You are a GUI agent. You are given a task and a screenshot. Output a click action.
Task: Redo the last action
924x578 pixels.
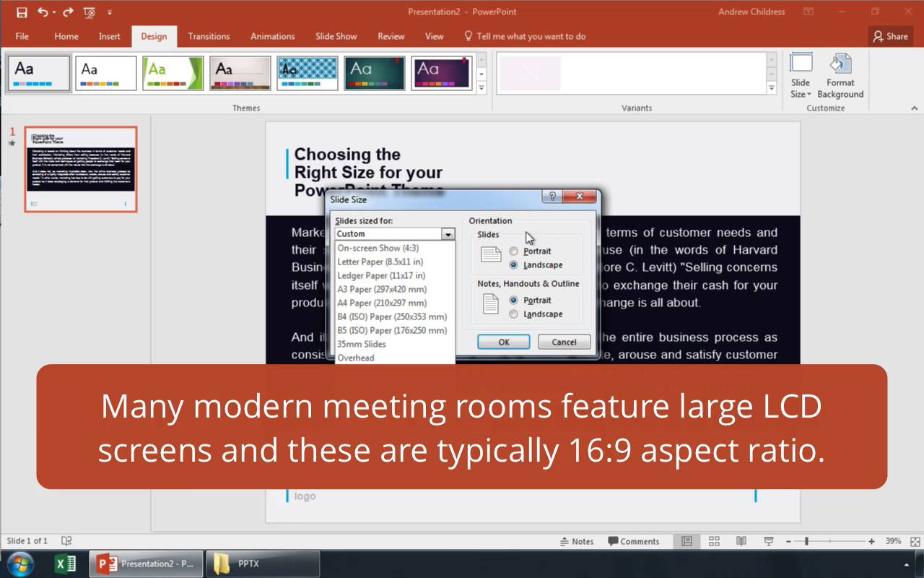[x=68, y=12]
